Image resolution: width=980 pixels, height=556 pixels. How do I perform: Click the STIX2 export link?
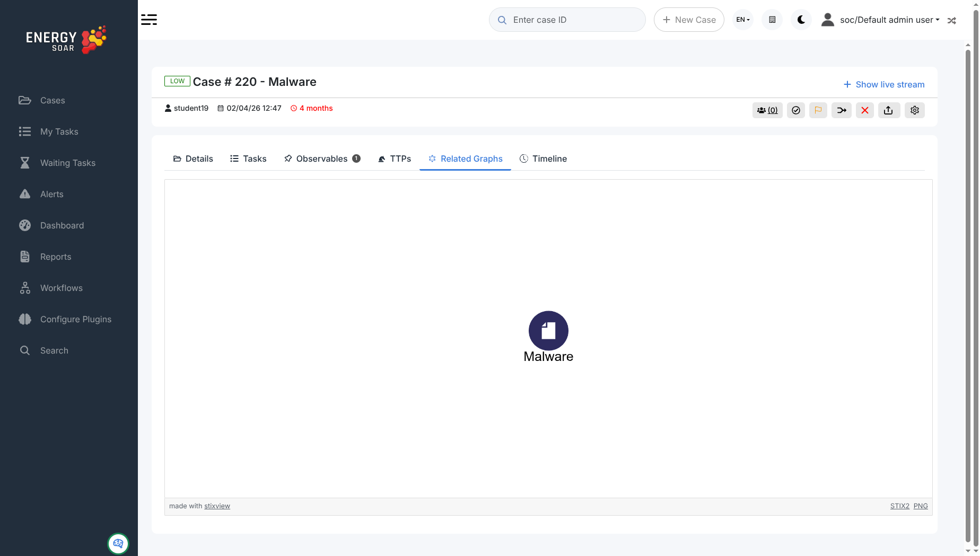[899, 506]
